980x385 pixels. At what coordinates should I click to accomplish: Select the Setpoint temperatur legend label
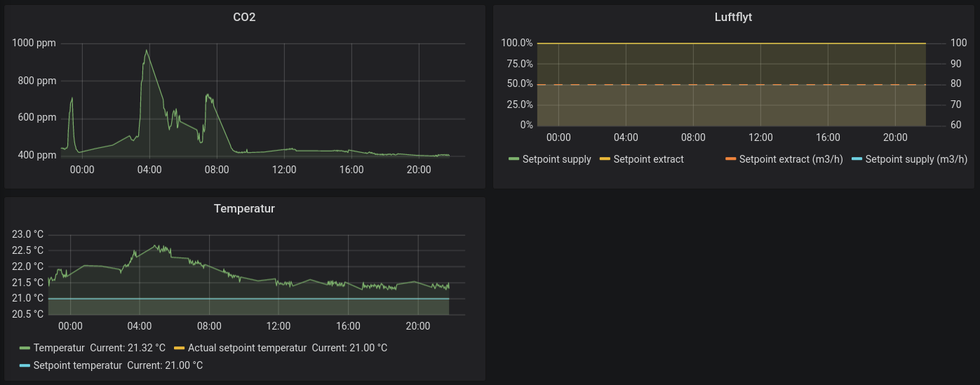77,365
